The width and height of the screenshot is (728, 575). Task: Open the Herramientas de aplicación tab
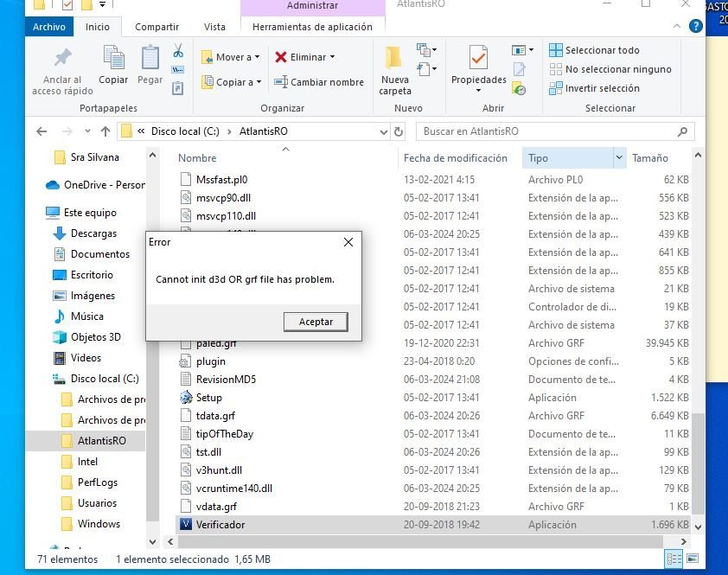click(312, 27)
